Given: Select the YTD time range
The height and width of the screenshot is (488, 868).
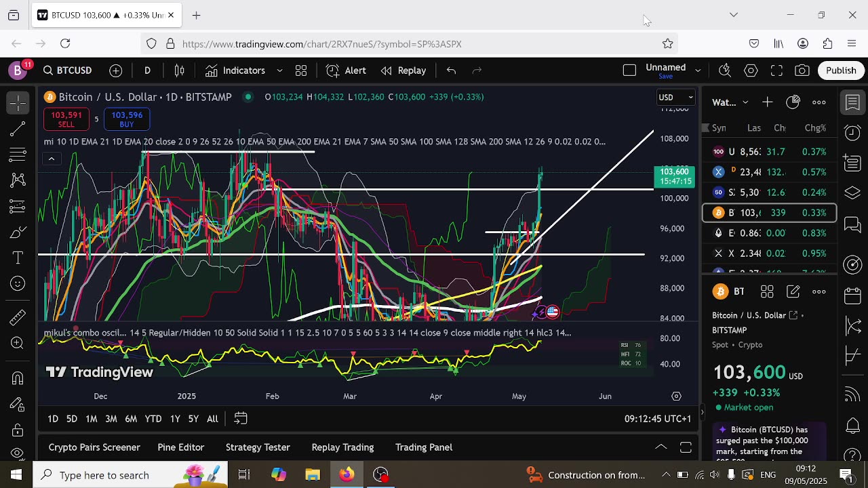Looking at the screenshot, I should pyautogui.click(x=153, y=419).
